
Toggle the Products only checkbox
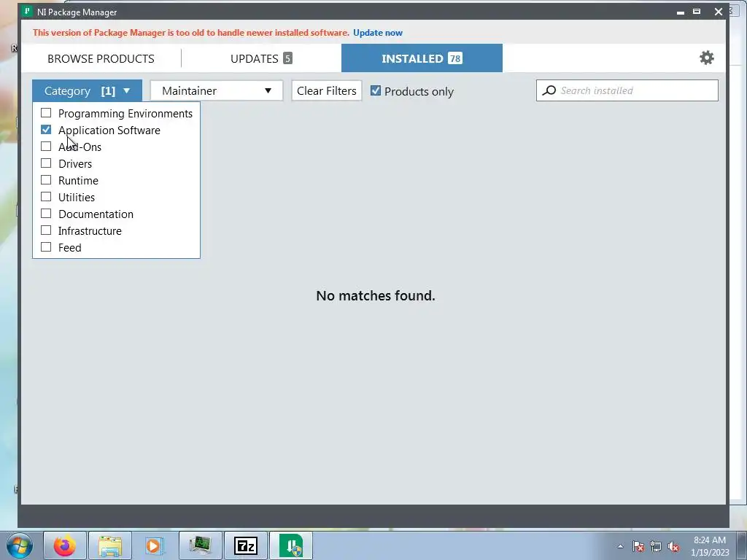click(x=376, y=90)
